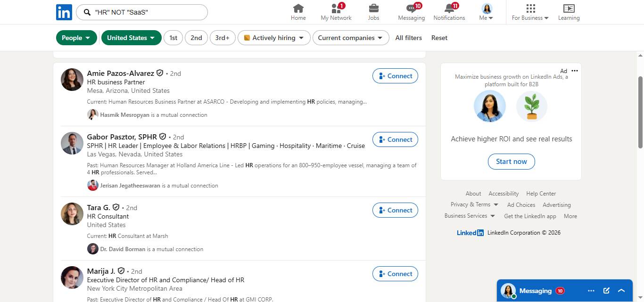Open My Network page
The height and width of the screenshot is (302, 644).
(x=336, y=12)
